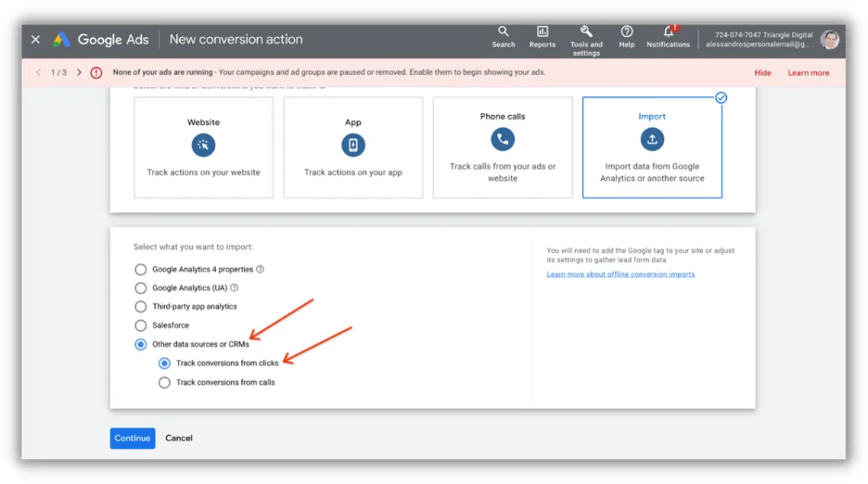This screenshot has height=484, width=868.
Task: Open the Reports menu
Action: click(x=542, y=36)
